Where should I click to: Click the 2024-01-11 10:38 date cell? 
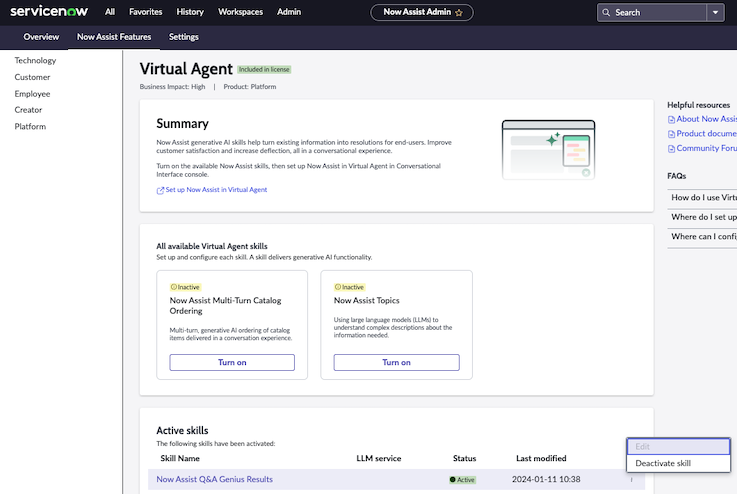pyautogui.click(x=546, y=479)
